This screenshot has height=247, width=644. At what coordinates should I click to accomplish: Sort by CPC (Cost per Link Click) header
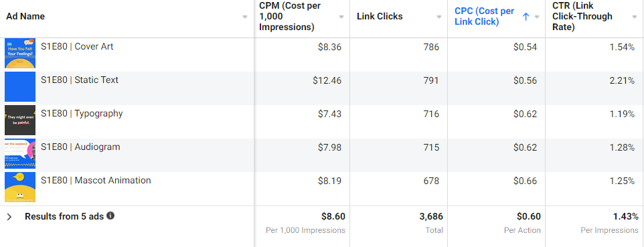tap(484, 17)
